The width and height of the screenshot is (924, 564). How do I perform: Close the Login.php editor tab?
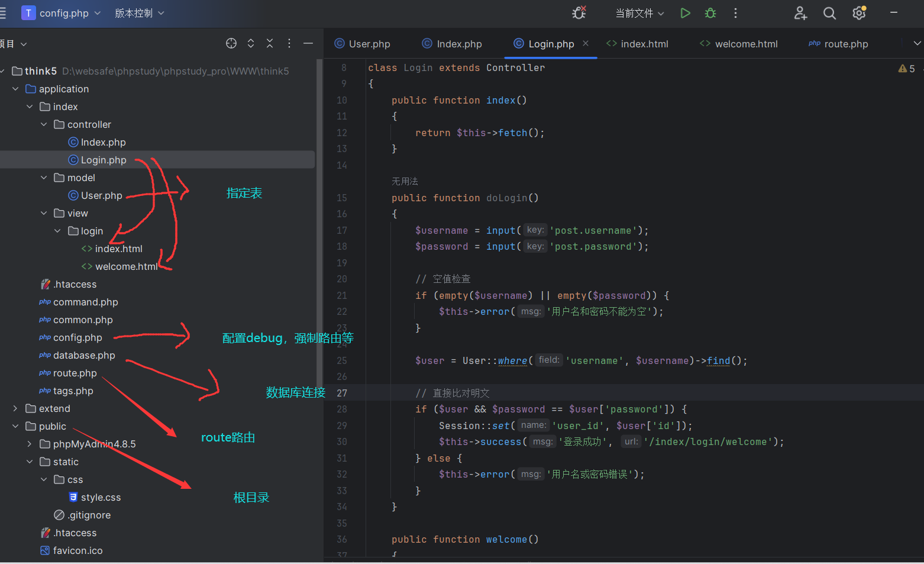click(586, 43)
